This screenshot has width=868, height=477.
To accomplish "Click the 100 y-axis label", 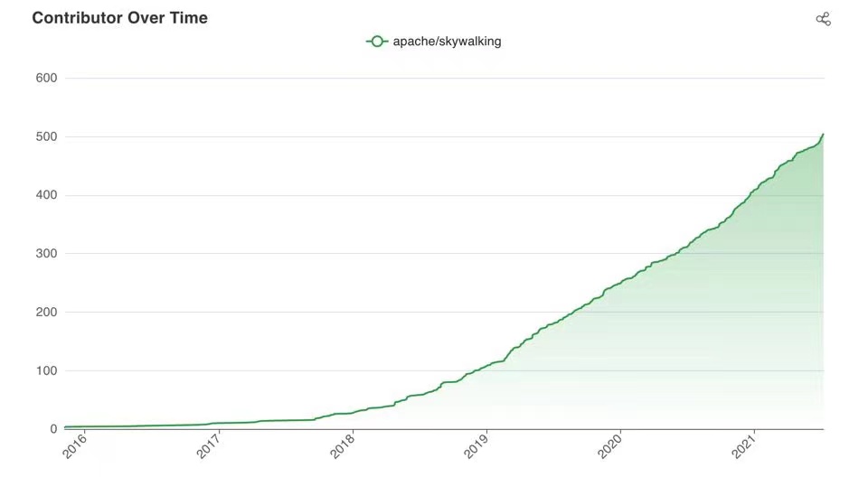I will pos(46,370).
